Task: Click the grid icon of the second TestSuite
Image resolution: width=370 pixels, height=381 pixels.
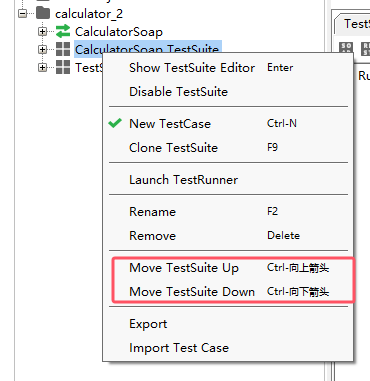Action: (x=63, y=67)
